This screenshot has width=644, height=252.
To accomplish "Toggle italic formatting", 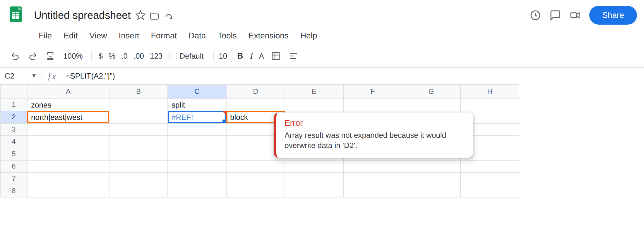I will click(x=251, y=56).
